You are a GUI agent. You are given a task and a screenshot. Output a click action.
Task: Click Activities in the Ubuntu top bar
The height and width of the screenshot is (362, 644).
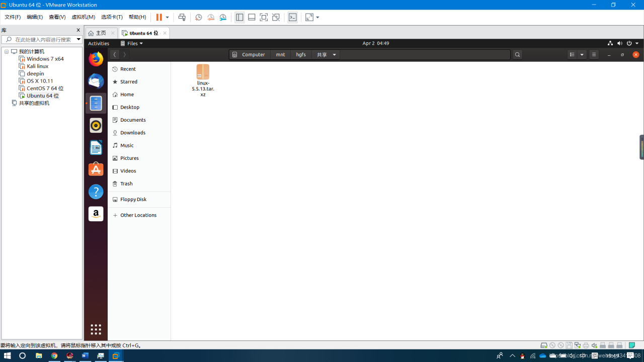click(99, 43)
